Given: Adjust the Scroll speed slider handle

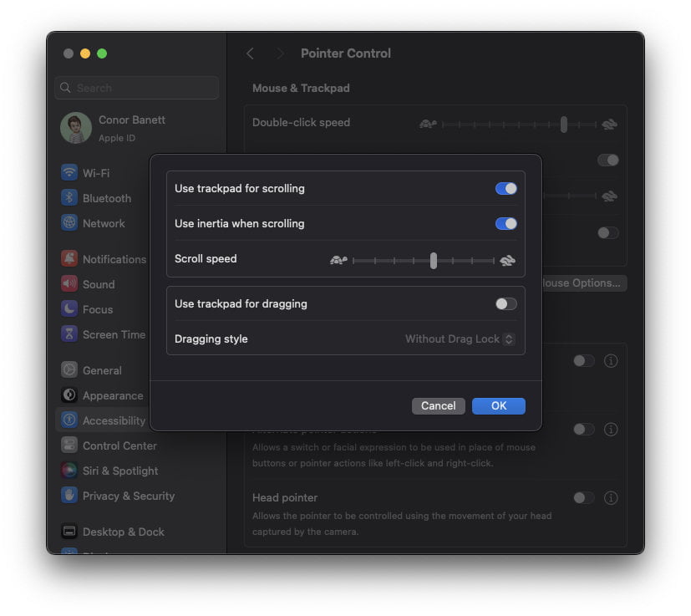Looking at the screenshot, I should coord(433,260).
